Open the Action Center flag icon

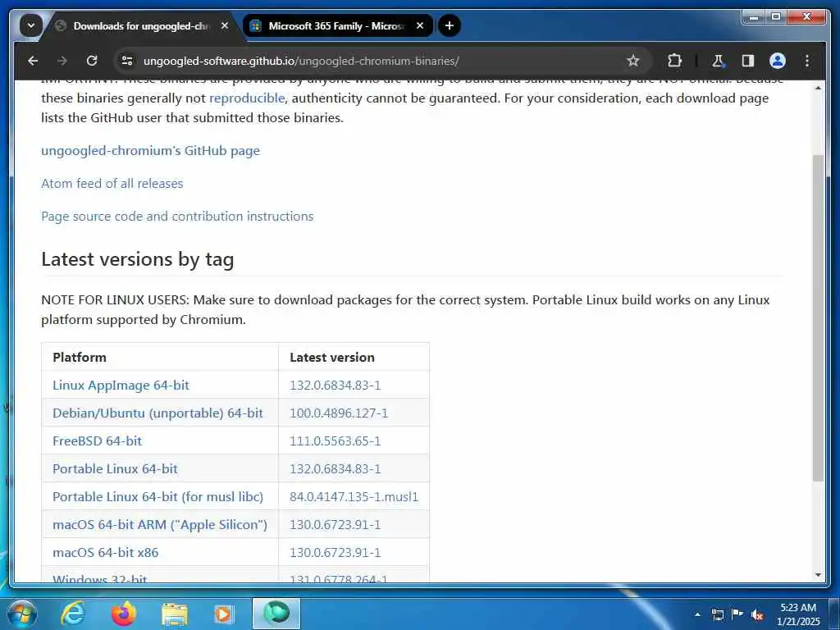737,614
